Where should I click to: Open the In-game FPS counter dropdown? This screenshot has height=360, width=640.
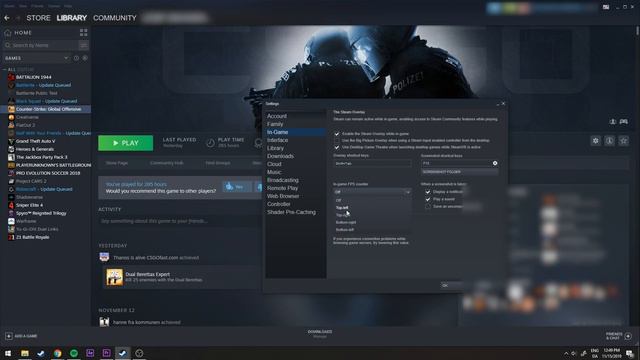pos(372,192)
